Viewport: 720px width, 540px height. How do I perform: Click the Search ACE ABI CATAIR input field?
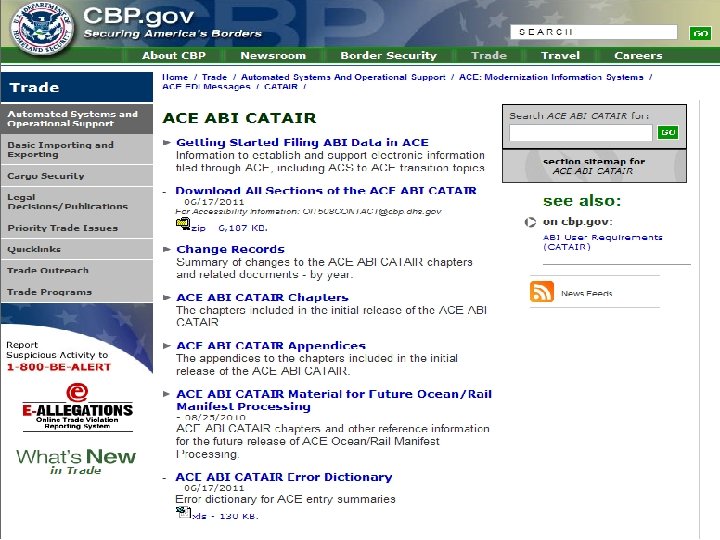(580, 133)
